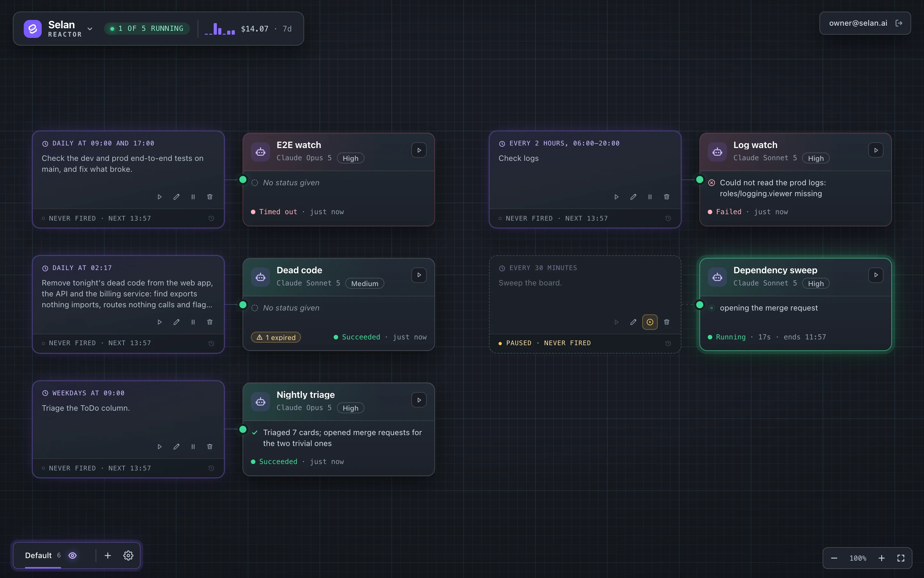924x578 pixels.
Task: Edit the Daily at 02:17 schedule
Action: click(x=176, y=322)
